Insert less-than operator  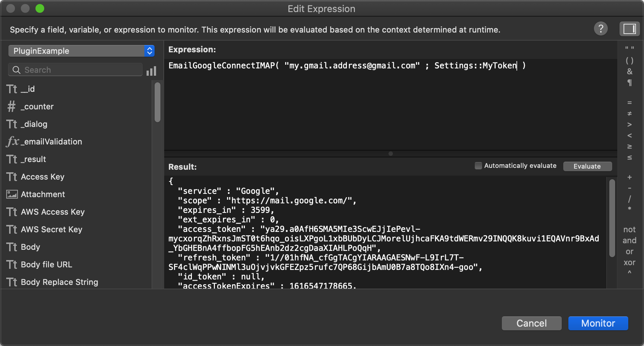[x=629, y=136]
